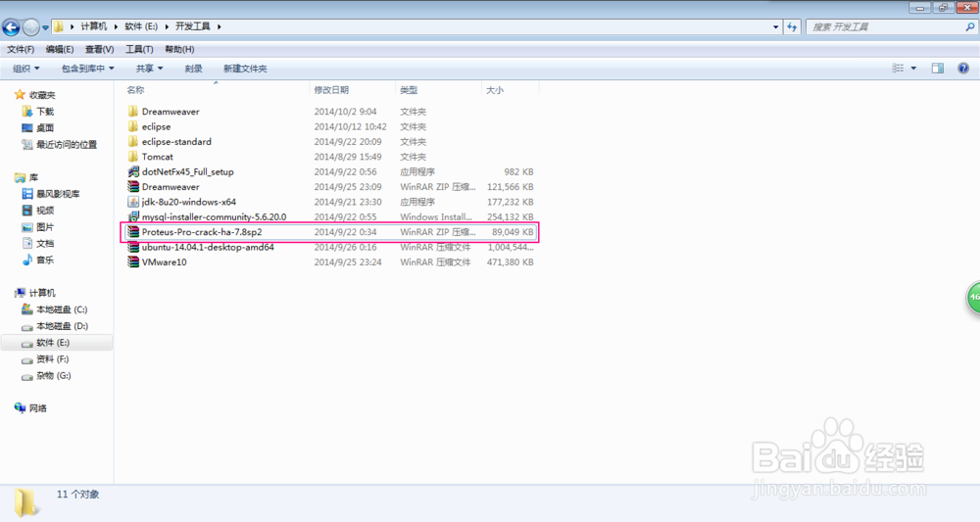Open the 文件(F) menu
This screenshot has height=522, width=980.
(x=21, y=49)
